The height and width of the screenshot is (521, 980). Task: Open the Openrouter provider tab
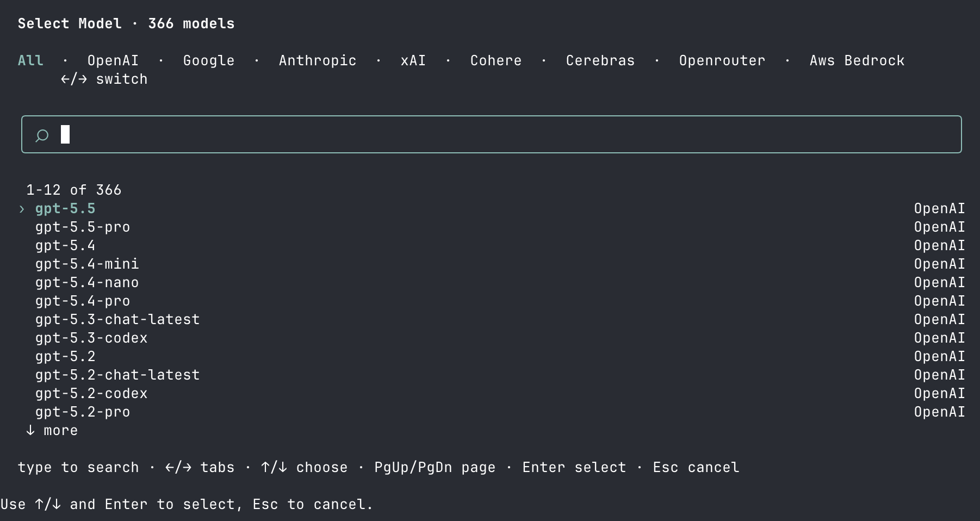coord(722,60)
